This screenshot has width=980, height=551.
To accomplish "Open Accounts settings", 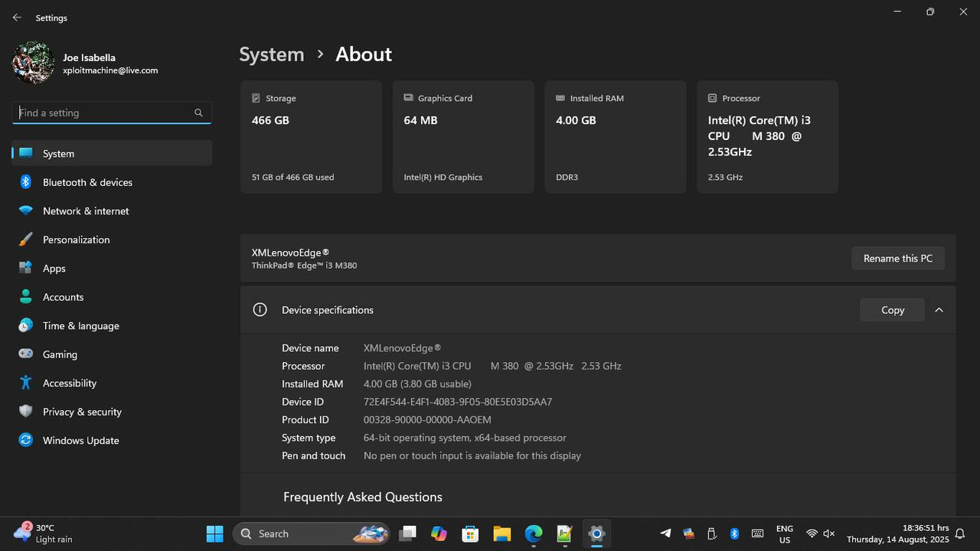I will [112, 297].
